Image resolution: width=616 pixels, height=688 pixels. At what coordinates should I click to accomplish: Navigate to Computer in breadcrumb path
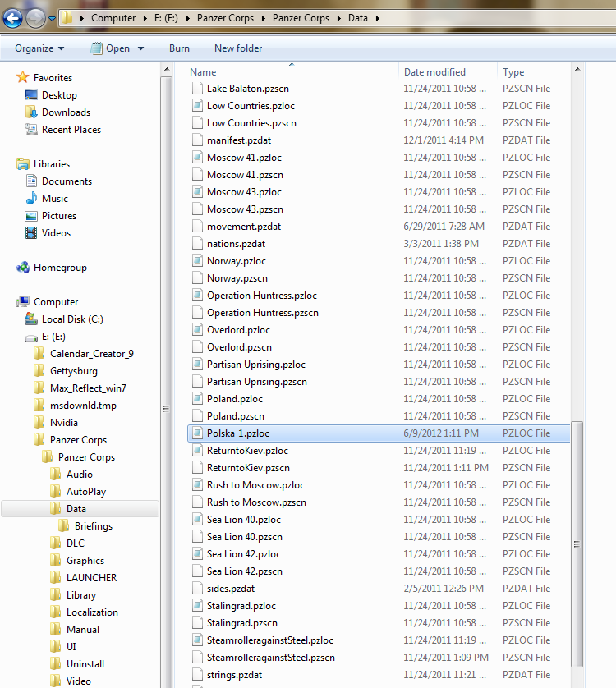click(113, 18)
